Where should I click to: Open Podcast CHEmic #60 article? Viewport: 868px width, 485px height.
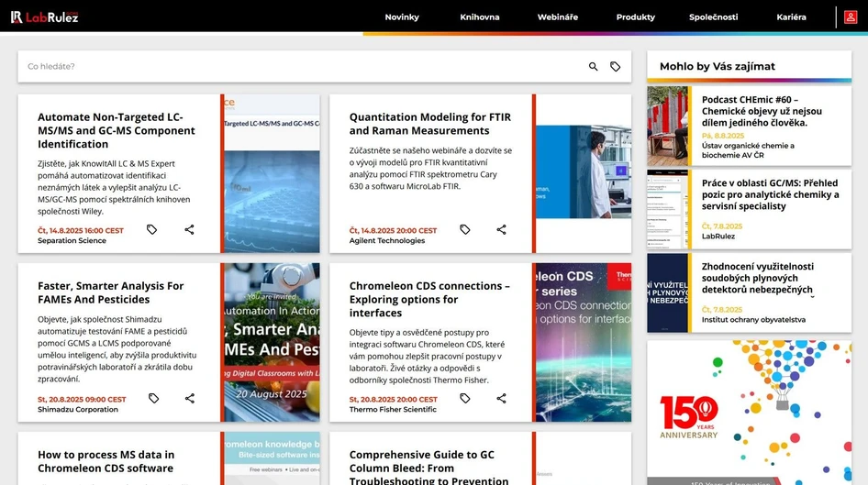pyautogui.click(x=762, y=111)
